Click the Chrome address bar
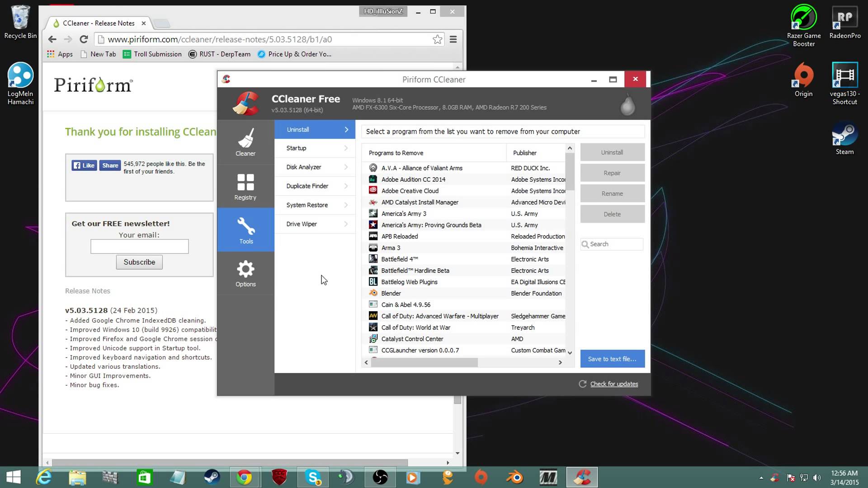Screen dimensions: 868x488 pyautogui.click(x=269, y=39)
